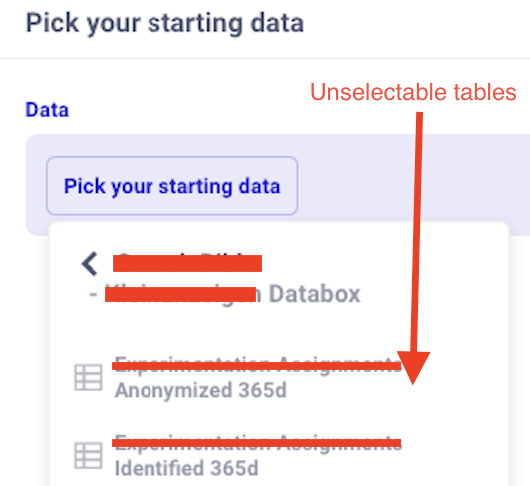The height and width of the screenshot is (486, 530).
Task: Click the Unselectable tables annotation text
Action: point(413,92)
